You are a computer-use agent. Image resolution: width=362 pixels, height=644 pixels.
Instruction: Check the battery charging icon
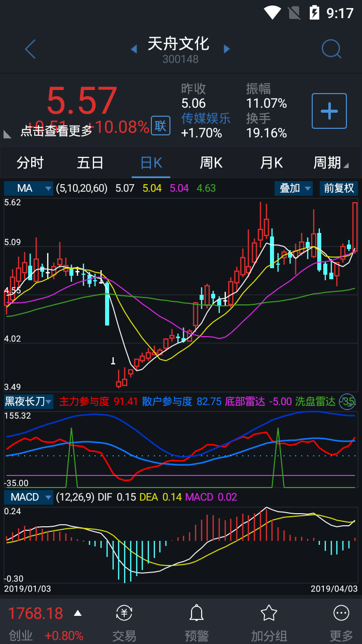tap(314, 12)
